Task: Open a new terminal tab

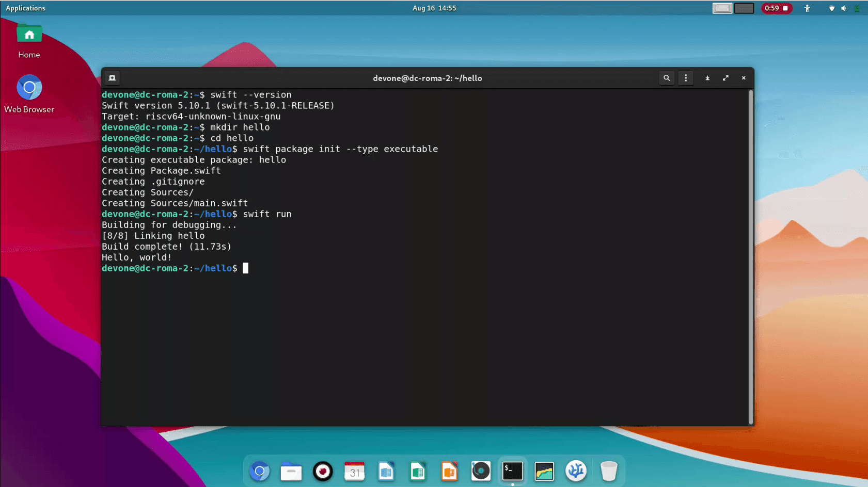Action: tap(112, 78)
